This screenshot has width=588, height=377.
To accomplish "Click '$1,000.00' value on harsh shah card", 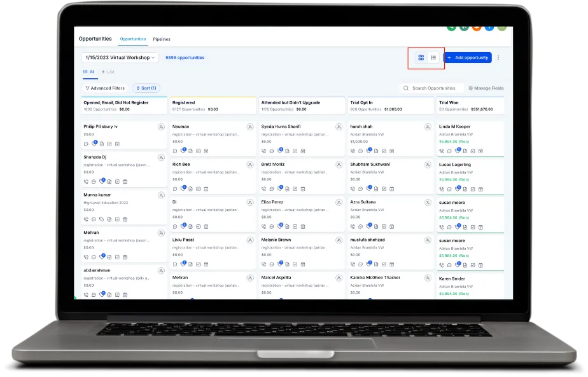I will point(359,142).
